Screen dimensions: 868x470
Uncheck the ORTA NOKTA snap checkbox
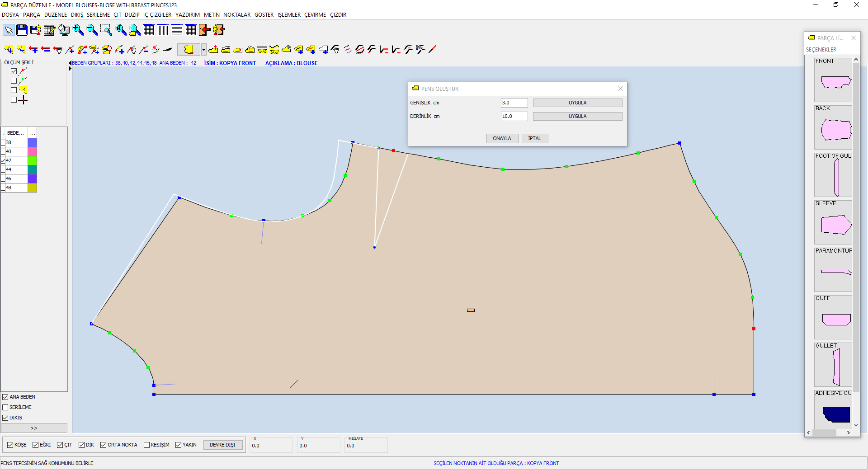click(x=103, y=445)
